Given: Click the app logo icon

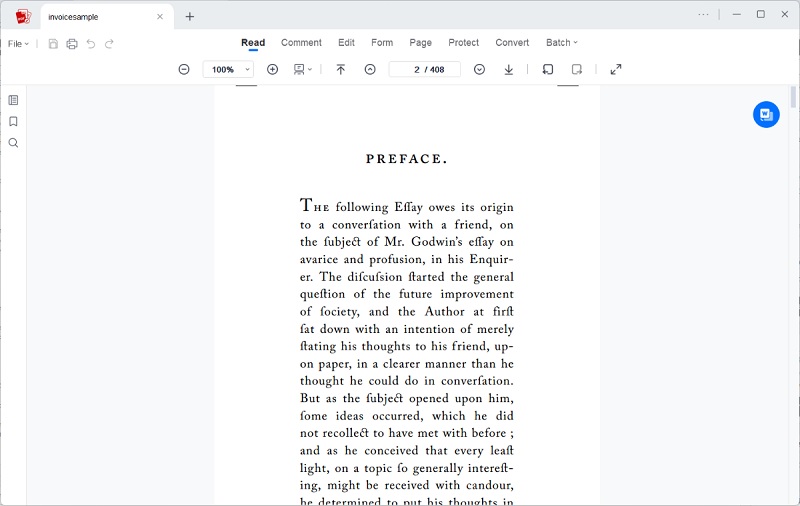Looking at the screenshot, I should (23, 16).
